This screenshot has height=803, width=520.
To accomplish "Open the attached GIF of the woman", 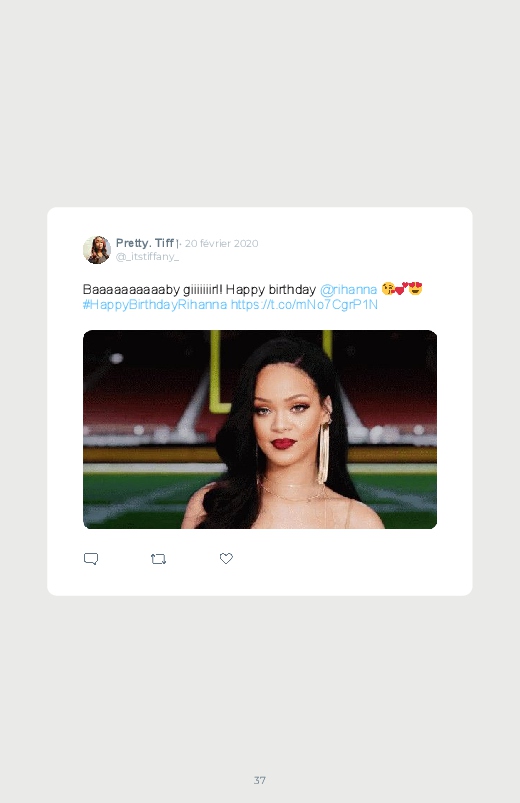I will pos(260,429).
